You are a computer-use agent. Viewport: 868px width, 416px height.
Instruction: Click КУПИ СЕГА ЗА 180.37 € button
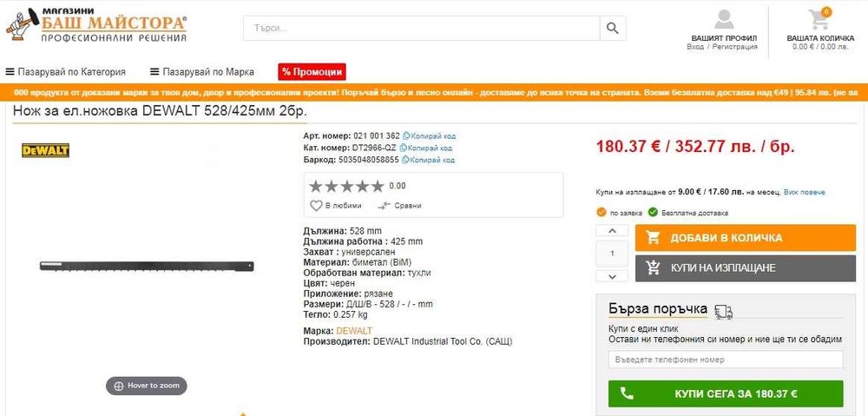(x=726, y=393)
